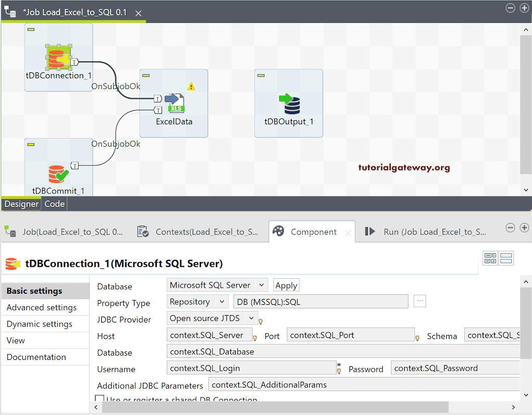Switch to the Code tab
Screen dimensions: 532x415
54,203
